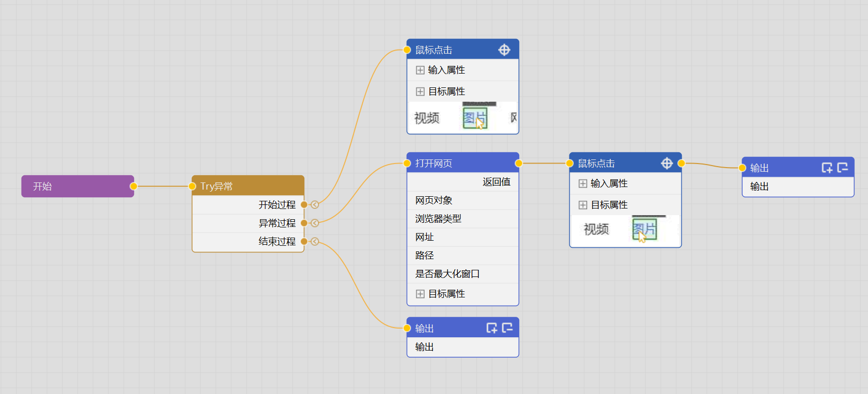Click the arrow circle icon beside 异常过程

(x=315, y=223)
